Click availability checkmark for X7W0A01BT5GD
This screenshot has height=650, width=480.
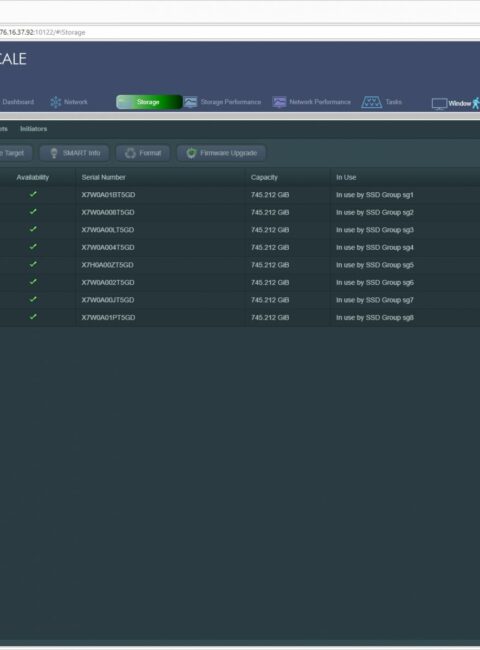[33, 194]
